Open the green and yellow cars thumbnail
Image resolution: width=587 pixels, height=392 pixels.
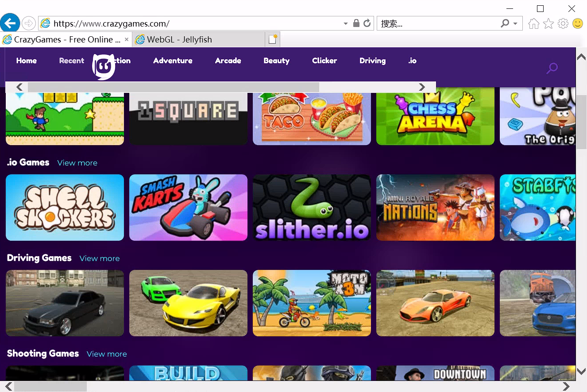pyautogui.click(x=188, y=303)
